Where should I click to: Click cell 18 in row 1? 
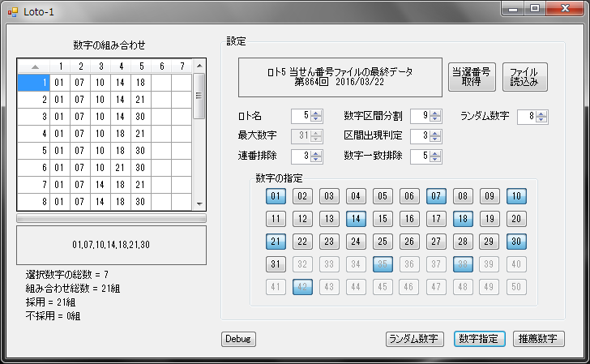click(141, 83)
